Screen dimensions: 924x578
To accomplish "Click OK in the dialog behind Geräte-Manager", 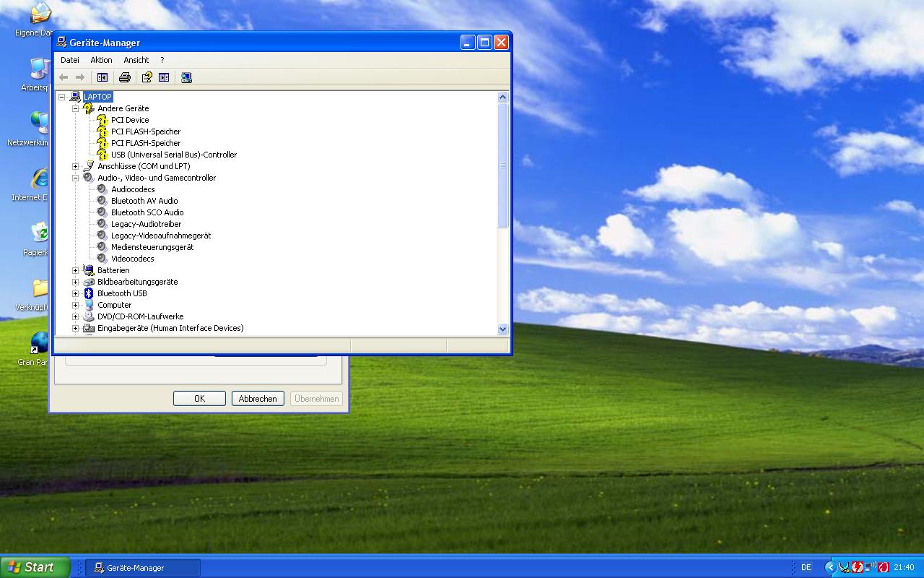I will 199,398.
